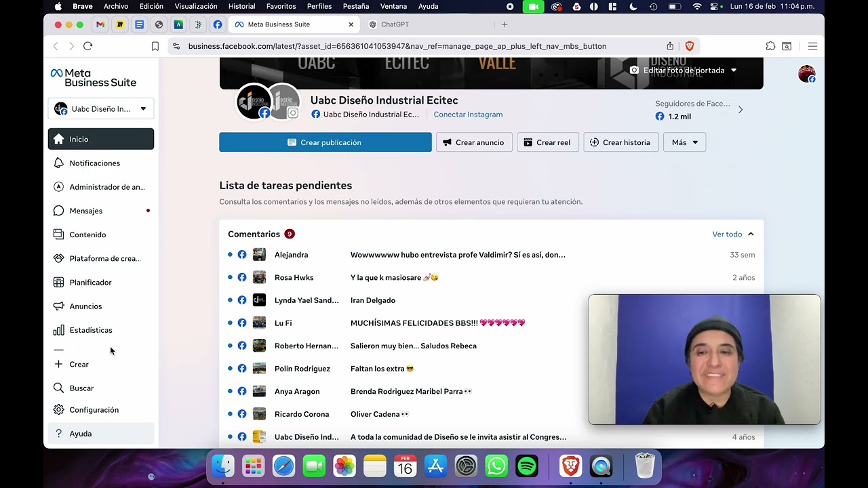Open the pinned Gmail tab
The height and width of the screenshot is (488, 868).
[x=100, y=24]
